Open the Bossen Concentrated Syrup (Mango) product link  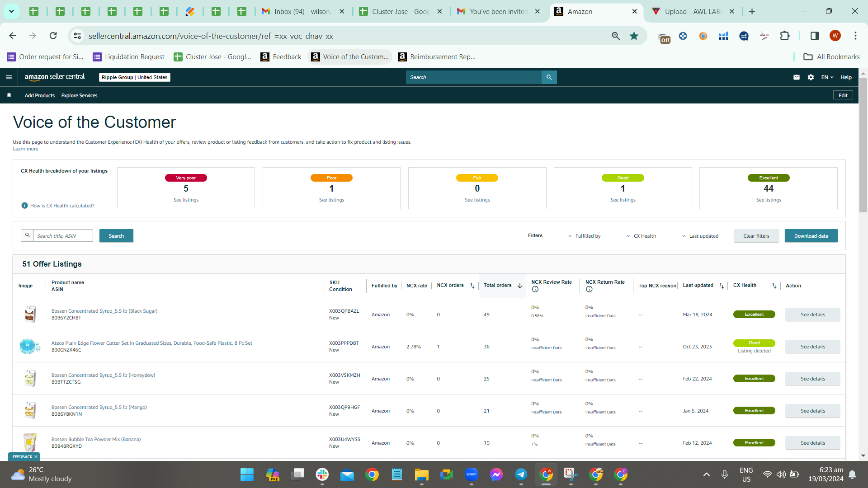[x=99, y=407]
